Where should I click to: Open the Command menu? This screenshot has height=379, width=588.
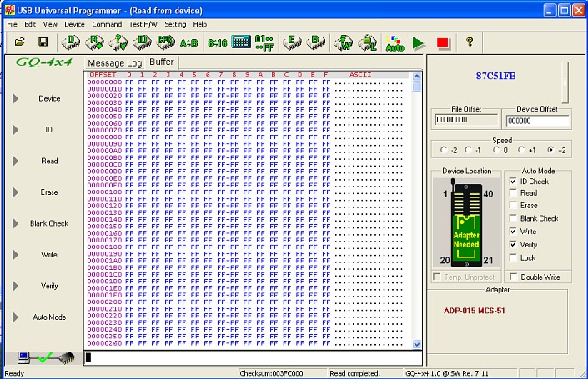107,24
